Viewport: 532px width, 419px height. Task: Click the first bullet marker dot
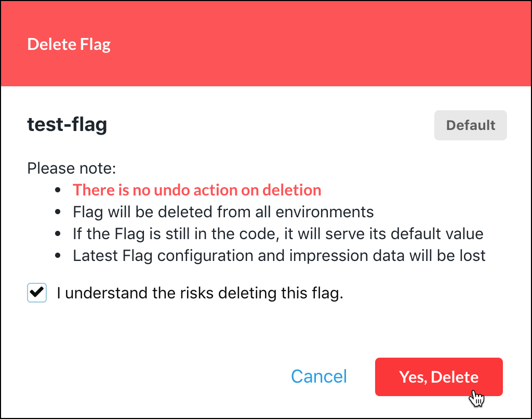point(58,190)
